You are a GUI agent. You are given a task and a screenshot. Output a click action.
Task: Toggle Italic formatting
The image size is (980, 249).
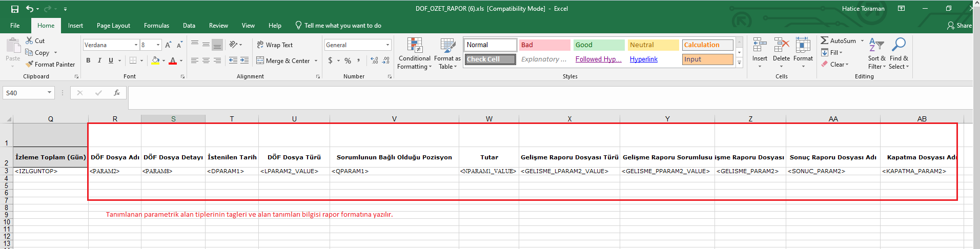[x=99, y=60]
